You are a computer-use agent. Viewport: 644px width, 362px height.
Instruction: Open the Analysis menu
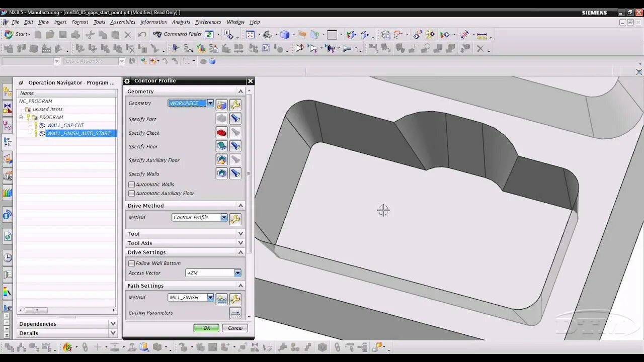(x=181, y=22)
